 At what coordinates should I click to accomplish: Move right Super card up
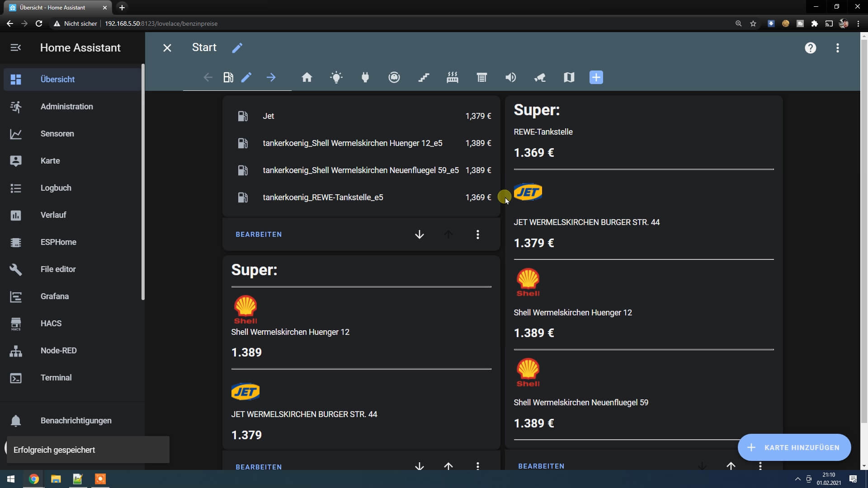coord(731,465)
